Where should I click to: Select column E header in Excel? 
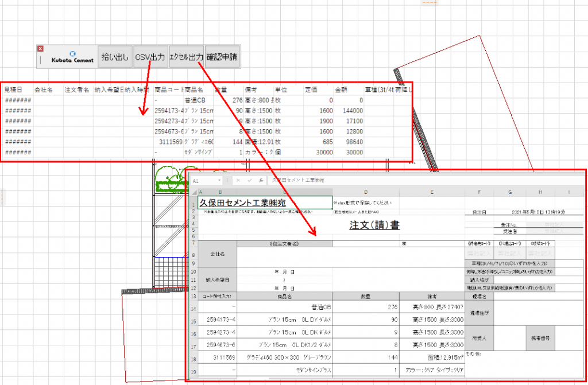pyautogui.click(x=432, y=192)
